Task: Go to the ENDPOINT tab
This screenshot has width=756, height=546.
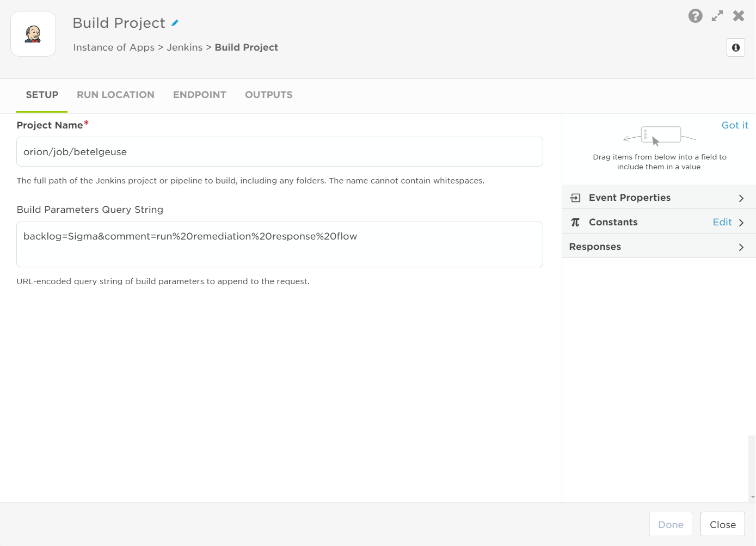Action: click(x=200, y=95)
